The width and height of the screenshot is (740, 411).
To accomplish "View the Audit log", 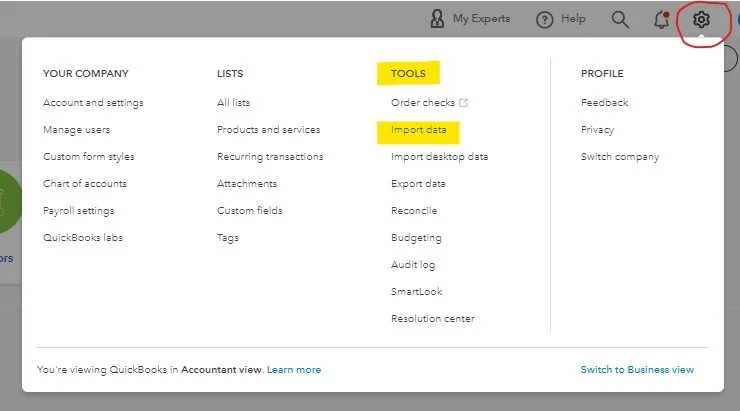I will click(413, 265).
